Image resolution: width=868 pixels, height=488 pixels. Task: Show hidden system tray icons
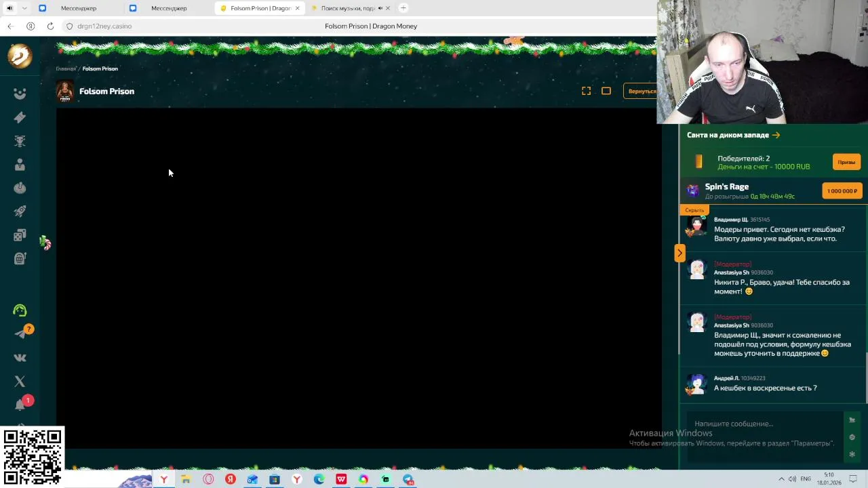coord(781,479)
